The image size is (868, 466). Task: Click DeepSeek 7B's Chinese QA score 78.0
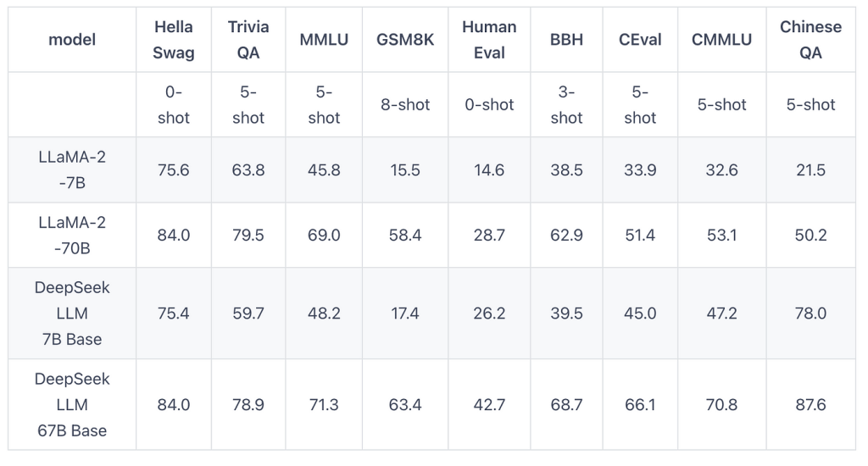811,313
